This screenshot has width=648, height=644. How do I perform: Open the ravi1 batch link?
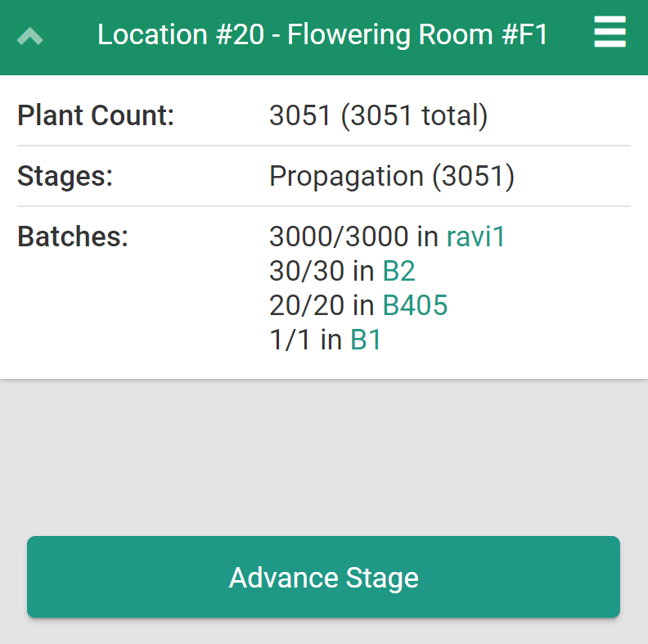point(476,236)
